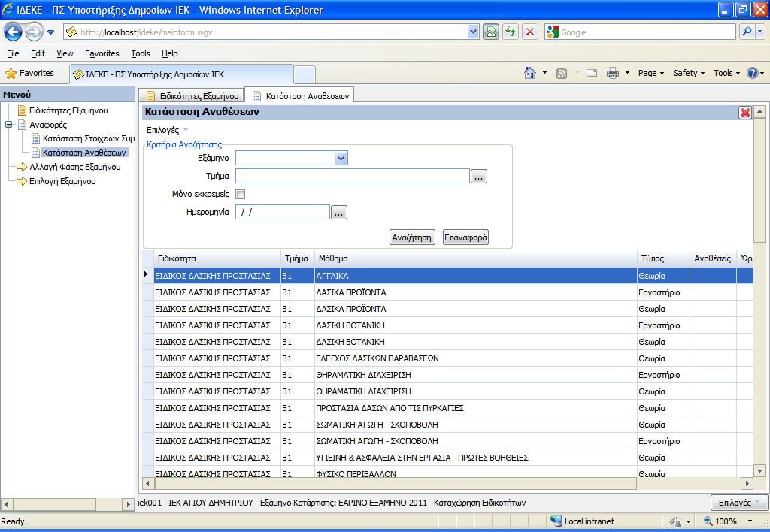Image resolution: width=770 pixels, height=532 pixels.
Task: Click the RSS feeds icon
Action: tap(562, 73)
